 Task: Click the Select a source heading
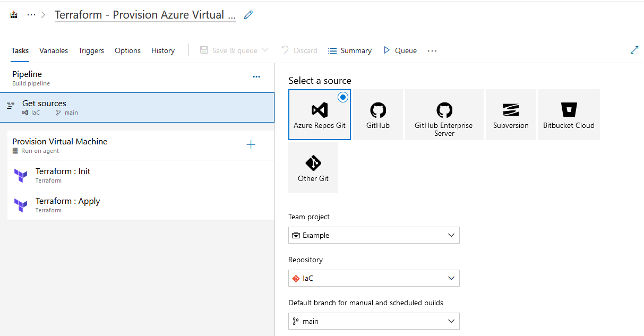[320, 81]
